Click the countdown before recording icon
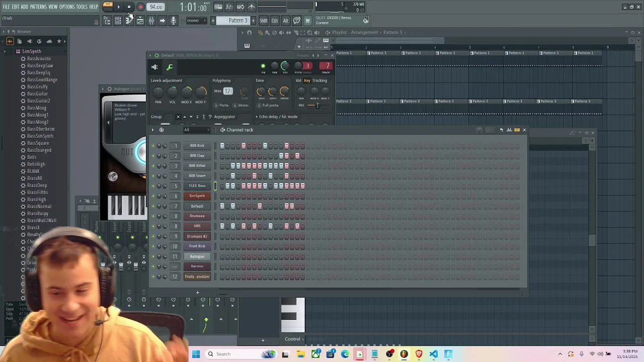644x362 pixels. (x=229, y=7)
